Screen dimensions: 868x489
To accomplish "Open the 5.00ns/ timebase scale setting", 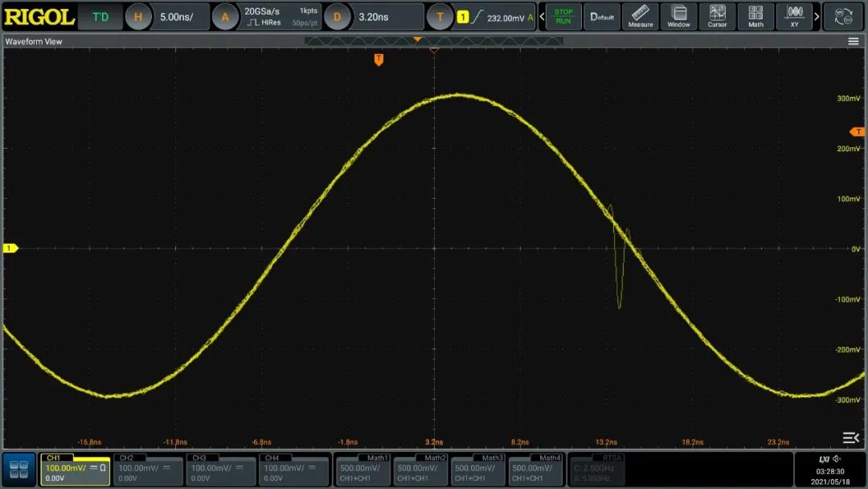I will click(177, 17).
